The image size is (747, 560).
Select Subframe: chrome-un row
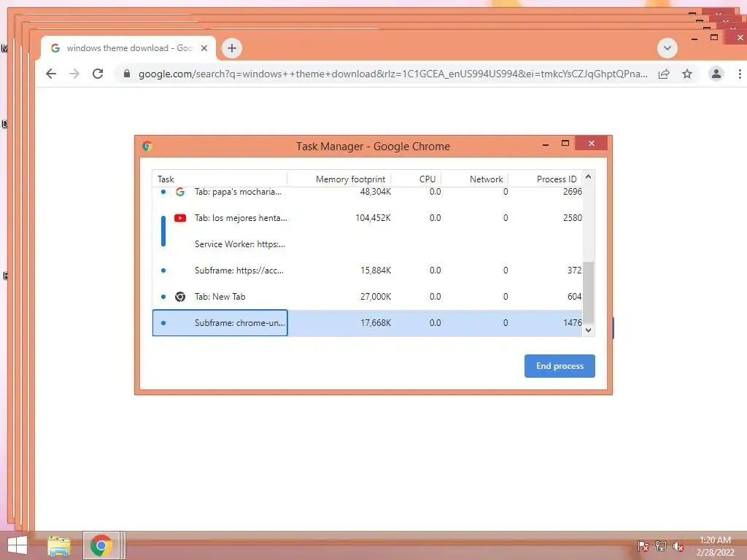(368, 323)
